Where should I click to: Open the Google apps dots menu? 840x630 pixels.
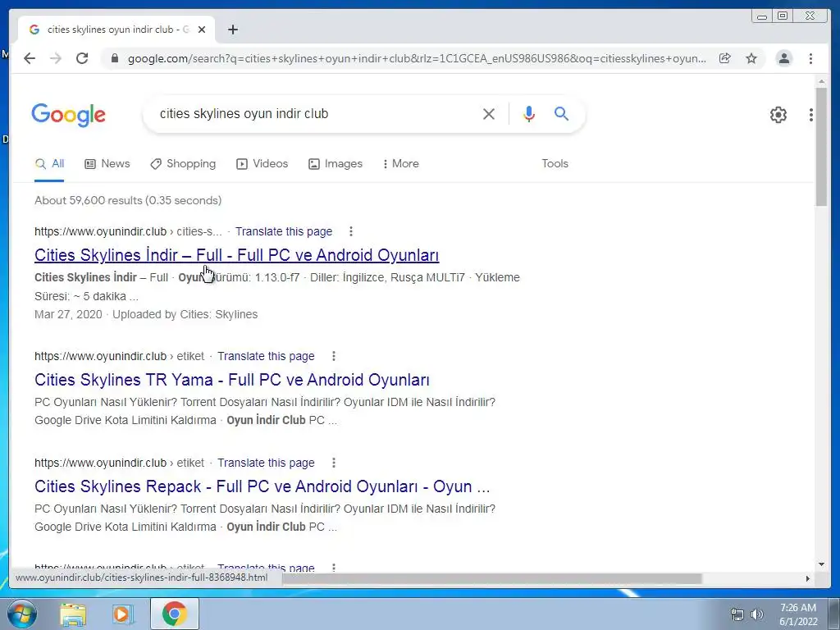click(811, 114)
